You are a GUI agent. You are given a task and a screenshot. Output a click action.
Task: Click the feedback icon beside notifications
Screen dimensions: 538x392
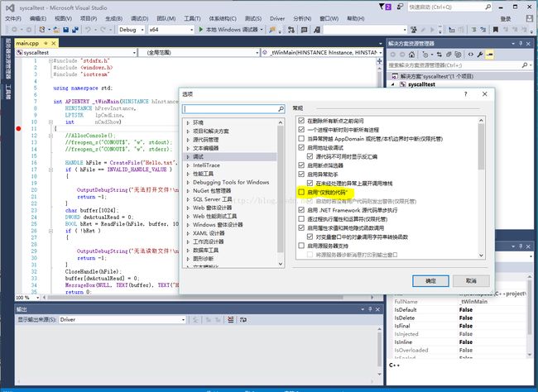click(400, 7)
